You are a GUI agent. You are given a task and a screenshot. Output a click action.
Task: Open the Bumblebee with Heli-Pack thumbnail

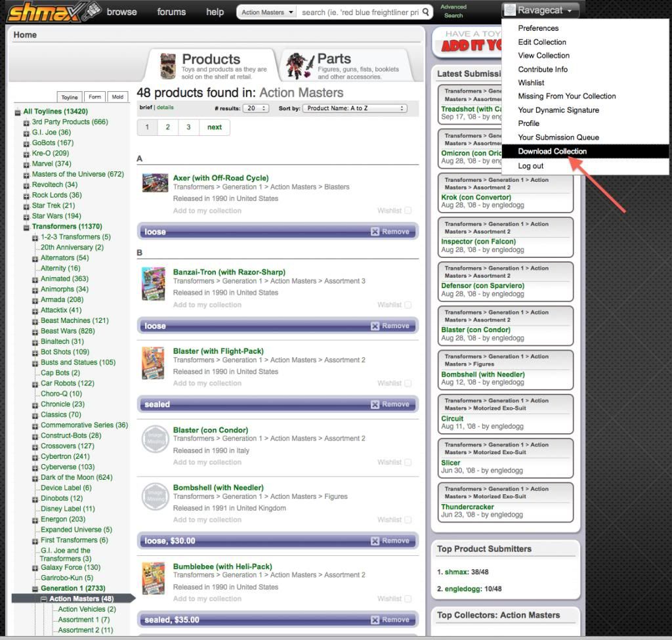pyautogui.click(x=153, y=578)
